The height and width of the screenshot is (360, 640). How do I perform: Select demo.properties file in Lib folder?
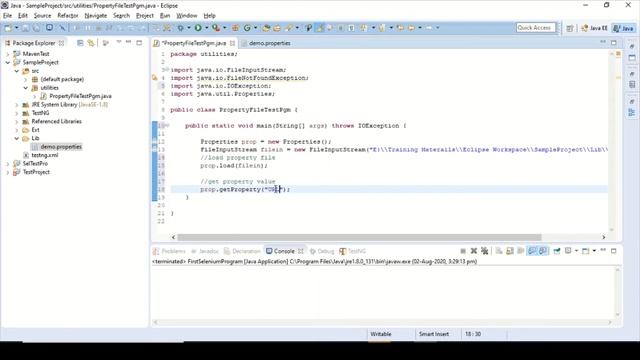(x=61, y=147)
